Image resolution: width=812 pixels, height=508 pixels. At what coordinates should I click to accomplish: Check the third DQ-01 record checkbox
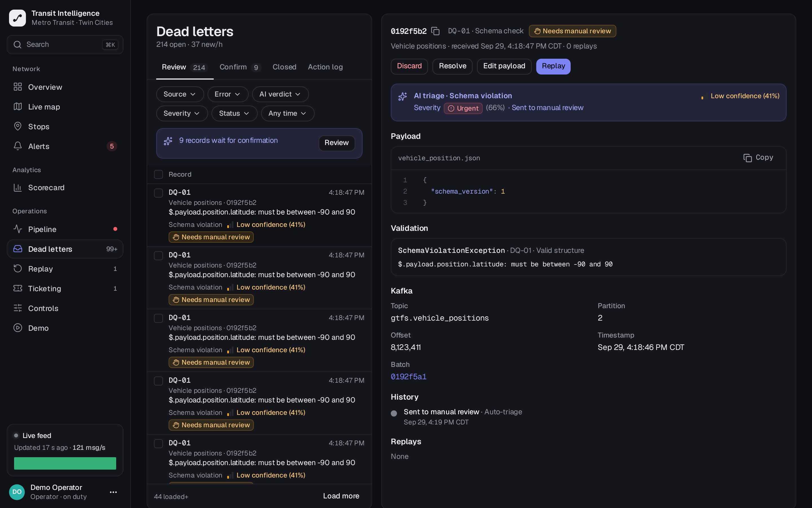(x=158, y=318)
